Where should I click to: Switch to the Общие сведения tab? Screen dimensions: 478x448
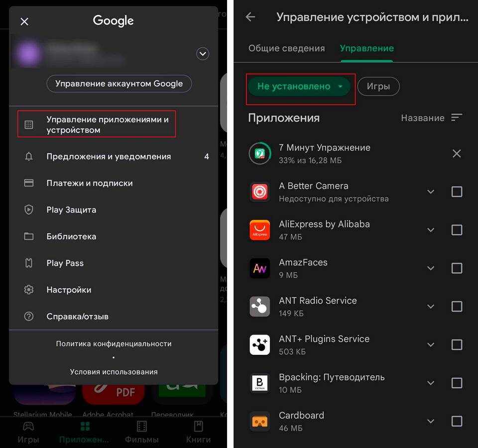287,48
